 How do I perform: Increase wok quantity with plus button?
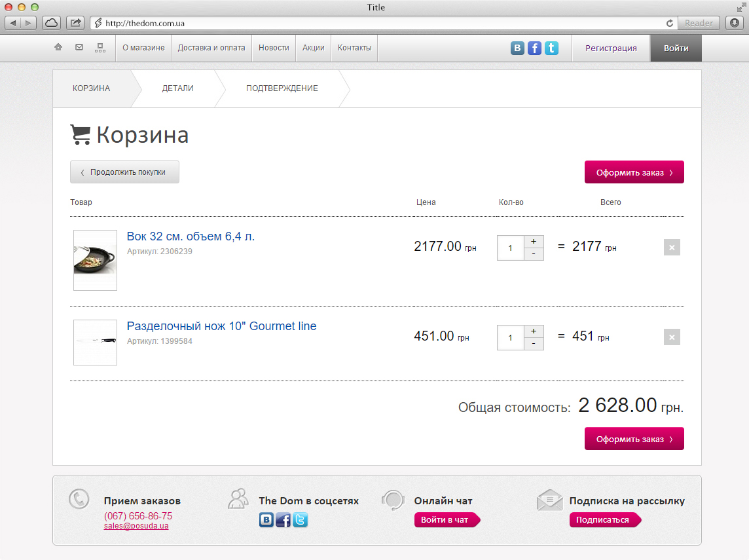pos(534,241)
